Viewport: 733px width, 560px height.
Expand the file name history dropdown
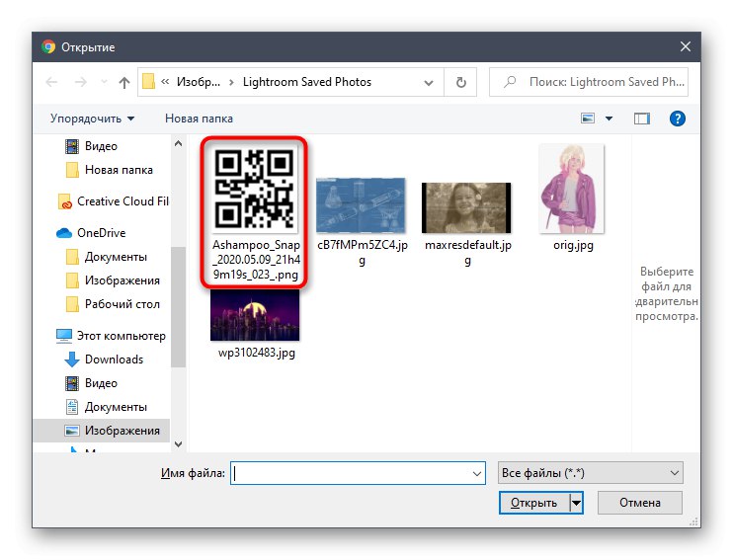tap(477, 473)
